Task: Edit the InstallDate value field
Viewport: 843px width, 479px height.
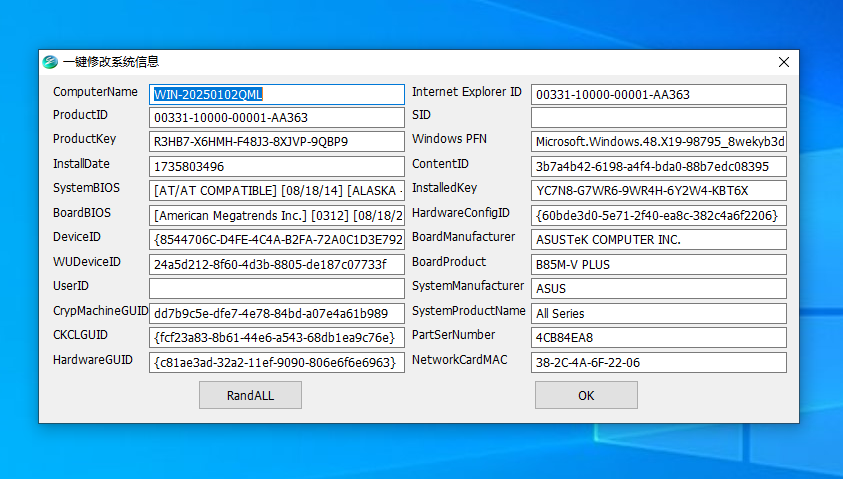Action: pos(277,166)
